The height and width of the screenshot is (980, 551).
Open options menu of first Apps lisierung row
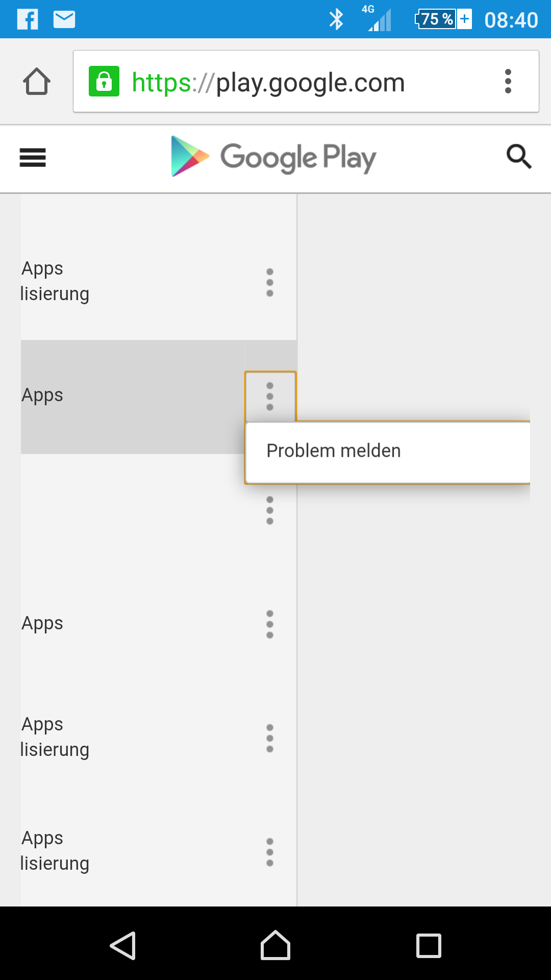pos(270,282)
